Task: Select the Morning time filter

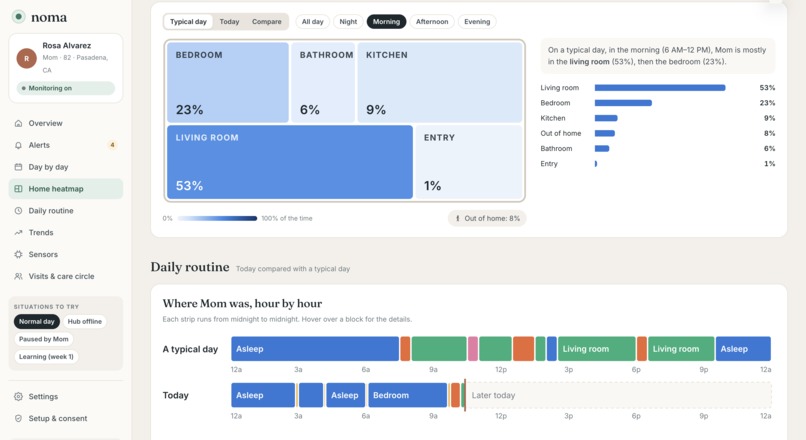Action: click(386, 22)
